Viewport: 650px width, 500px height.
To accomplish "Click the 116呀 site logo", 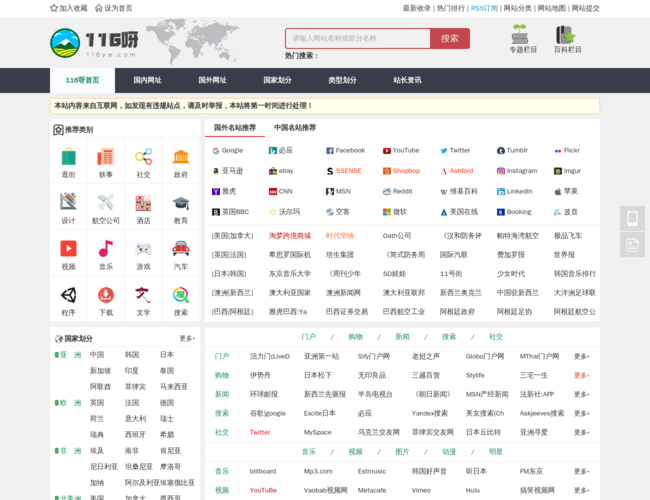I will [x=95, y=43].
